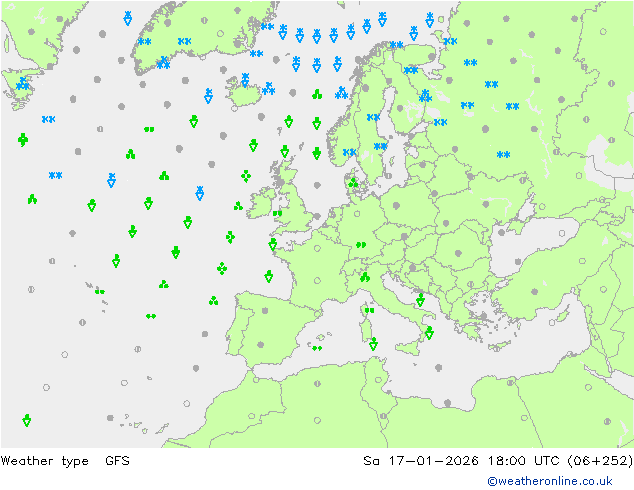Click the green shower symbol in the bottom-left Atlantic corner
634x490 pixels.
[27, 420]
